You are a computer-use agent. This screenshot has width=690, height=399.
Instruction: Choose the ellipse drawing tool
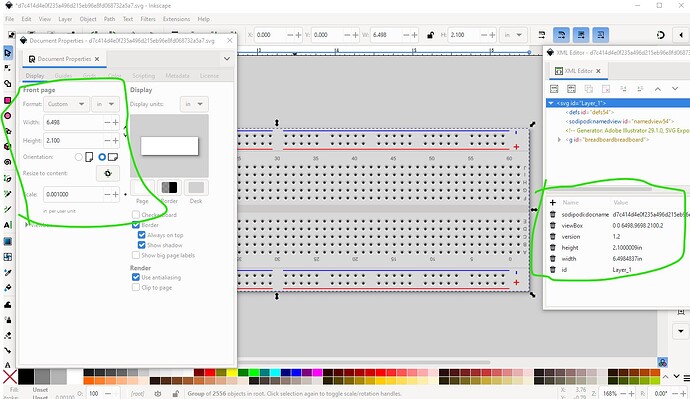7,116
